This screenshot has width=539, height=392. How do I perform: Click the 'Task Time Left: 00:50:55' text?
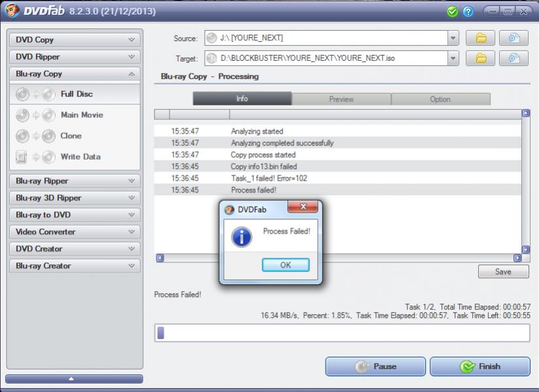tap(491, 315)
